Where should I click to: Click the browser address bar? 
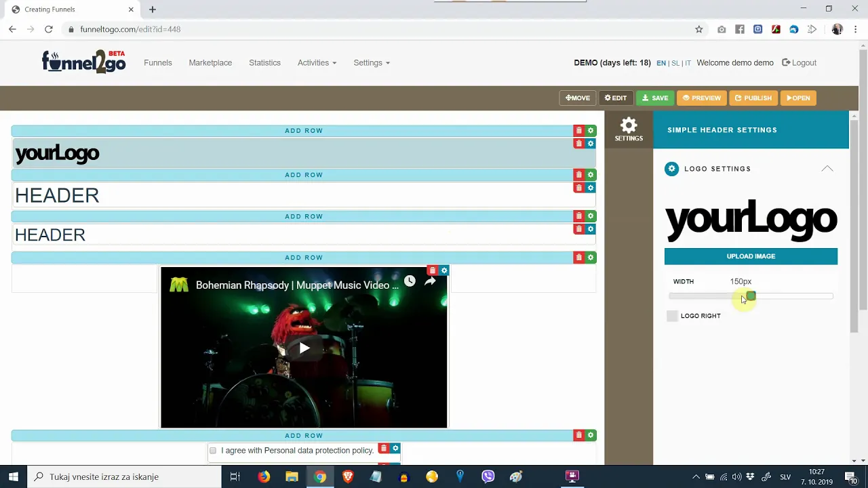point(380,29)
